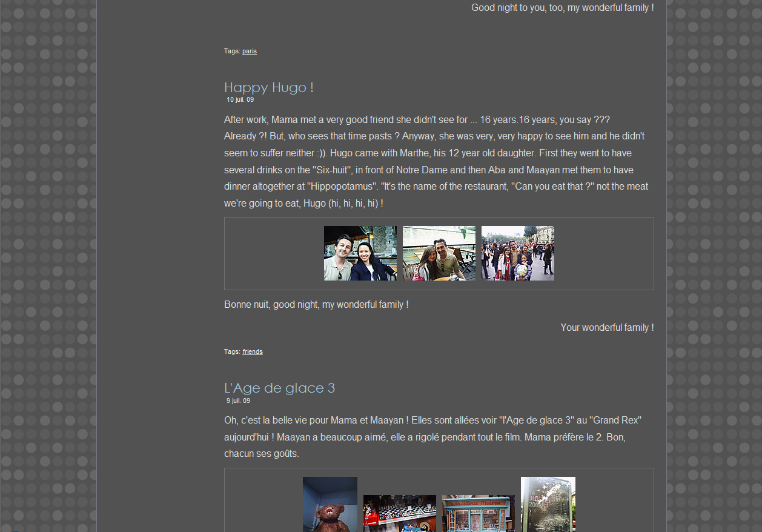View the turquoise miniature shopfront thumbnail
Screen dimensions: 762x532
[478, 513]
